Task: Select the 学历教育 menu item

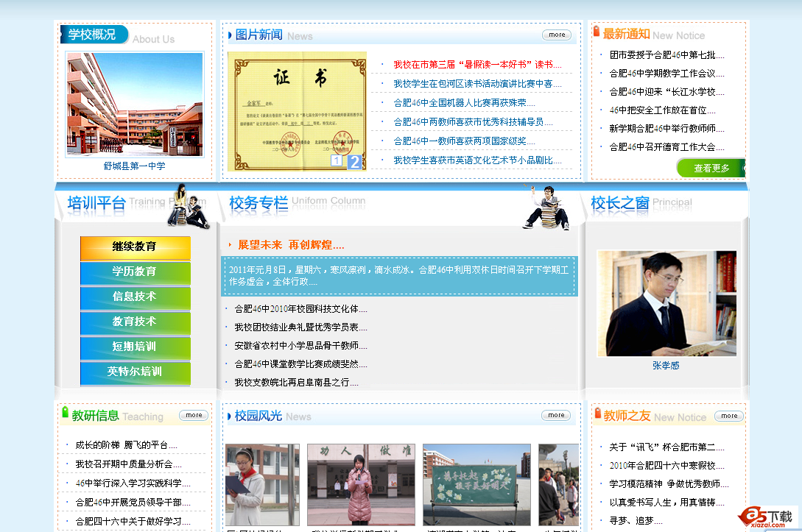Action: [x=135, y=272]
